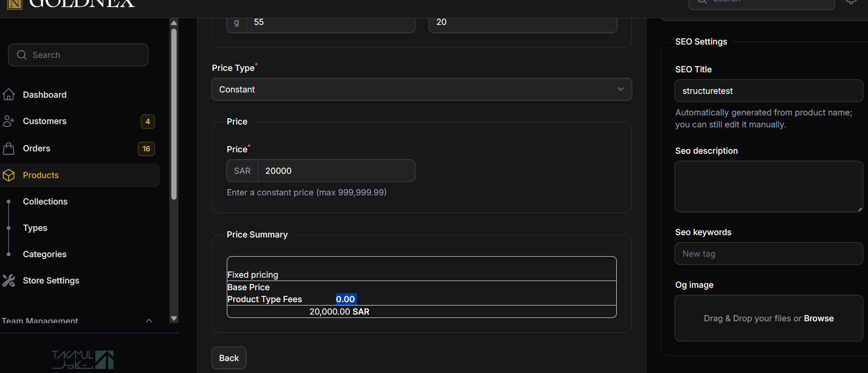Click Browse link for Og image

(x=818, y=318)
